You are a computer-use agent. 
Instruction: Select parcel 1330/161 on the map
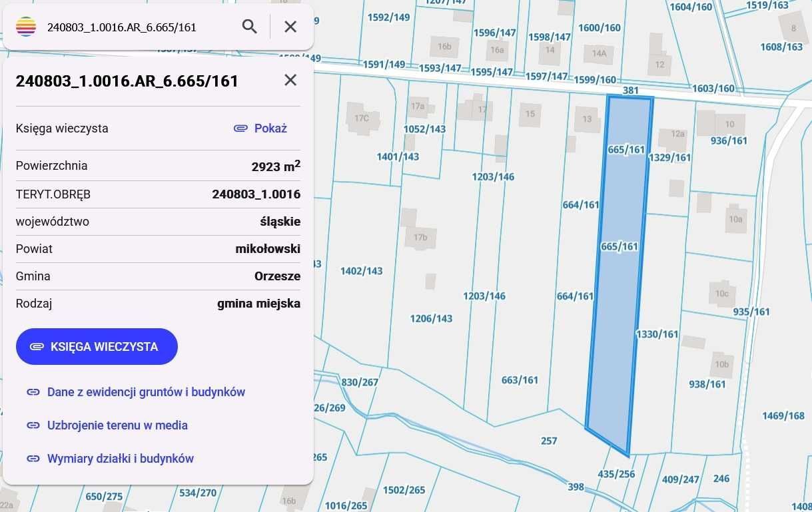click(x=657, y=334)
